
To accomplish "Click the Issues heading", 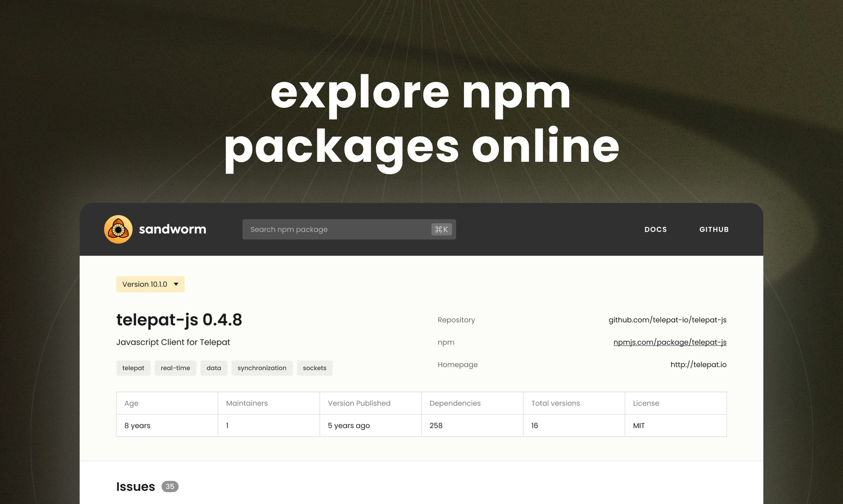I will pyautogui.click(x=136, y=487).
